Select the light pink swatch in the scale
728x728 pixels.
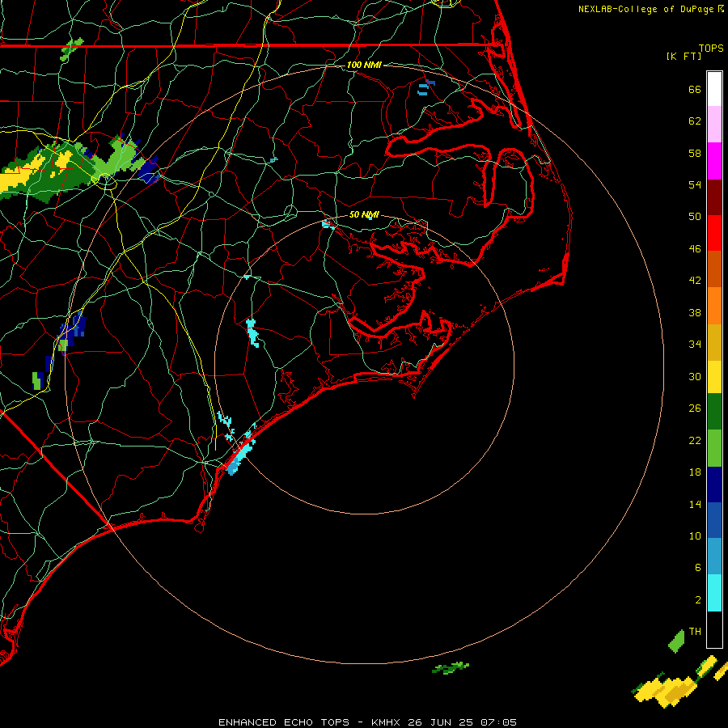pyautogui.click(x=714, y=124)
